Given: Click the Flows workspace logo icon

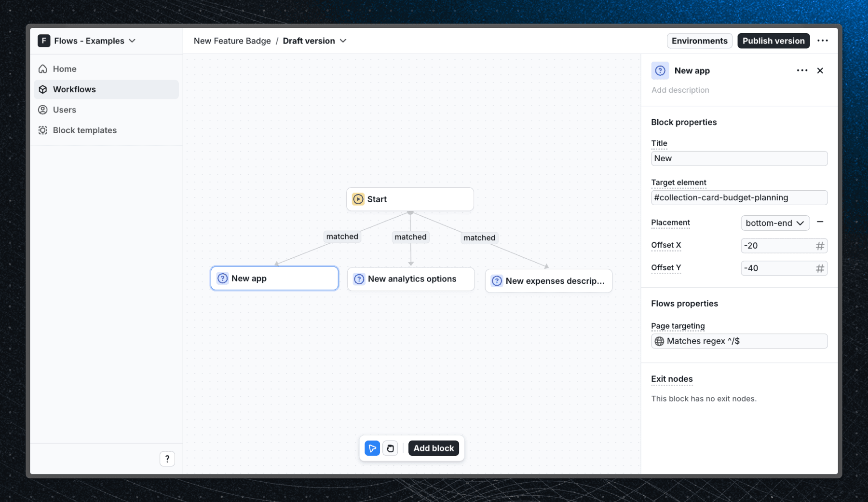Looking at the screenshot, I should 44,41.
